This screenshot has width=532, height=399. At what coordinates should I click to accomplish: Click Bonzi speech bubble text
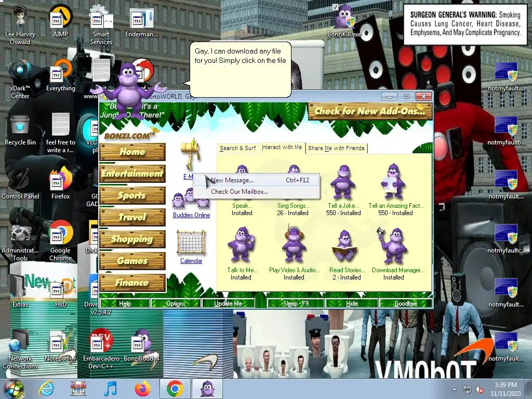point(240,56)
